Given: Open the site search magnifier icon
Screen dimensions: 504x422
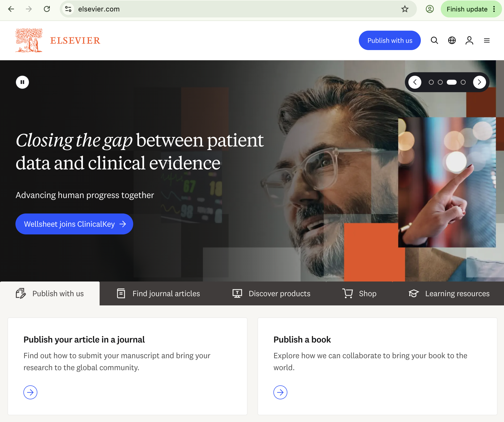Looking at the screenshot, I should tap(435, 40).
